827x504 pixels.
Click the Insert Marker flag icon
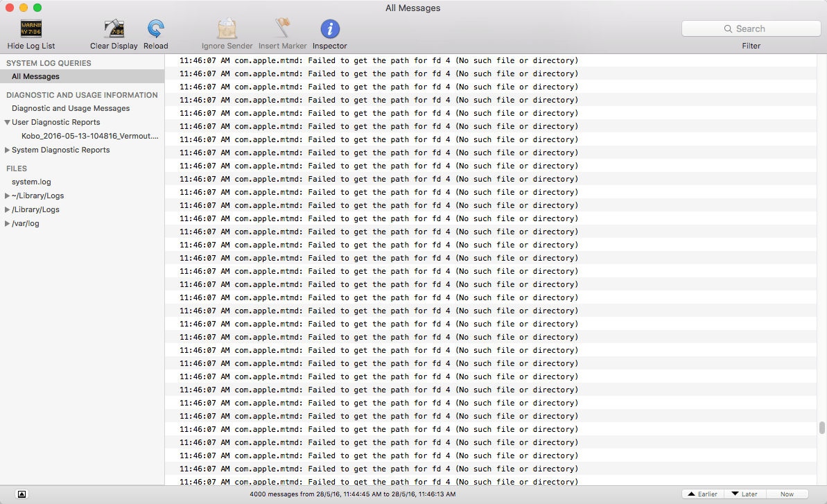pos(283,28)
